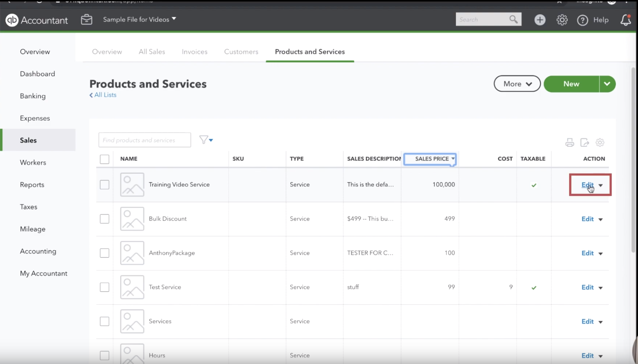Expand Training Video Service action arrow
This screenshot has height=364, width=638.
coord(600,185)
